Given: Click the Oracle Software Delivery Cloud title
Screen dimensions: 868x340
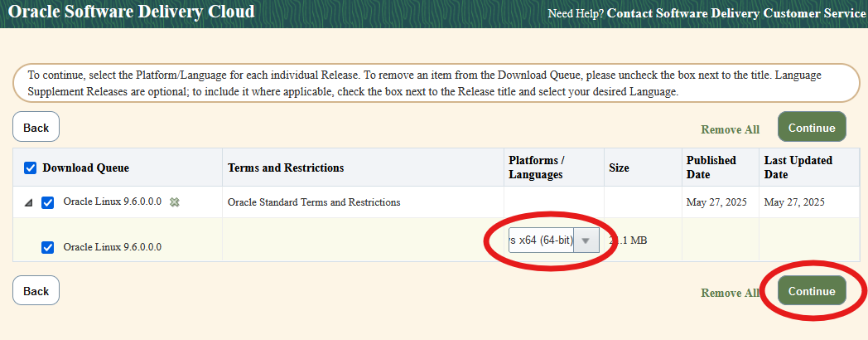Looking at the screenshot, I should (132, 11).
